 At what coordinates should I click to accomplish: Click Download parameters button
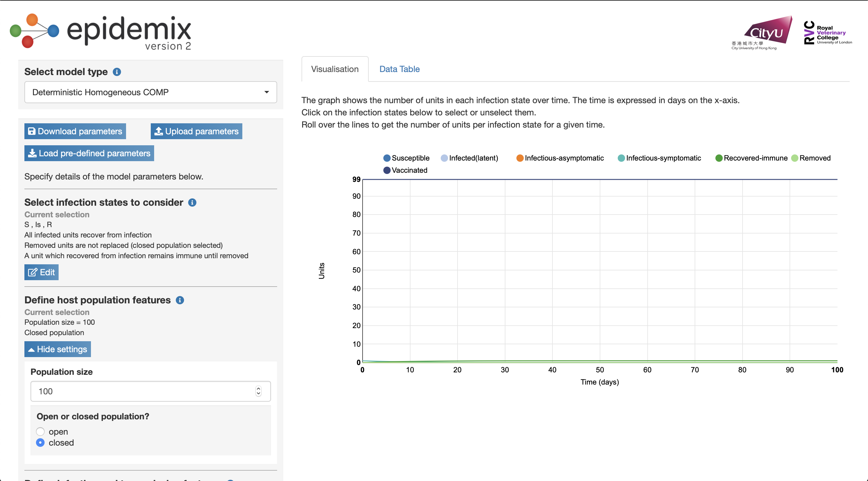click(x=75, y=131)
